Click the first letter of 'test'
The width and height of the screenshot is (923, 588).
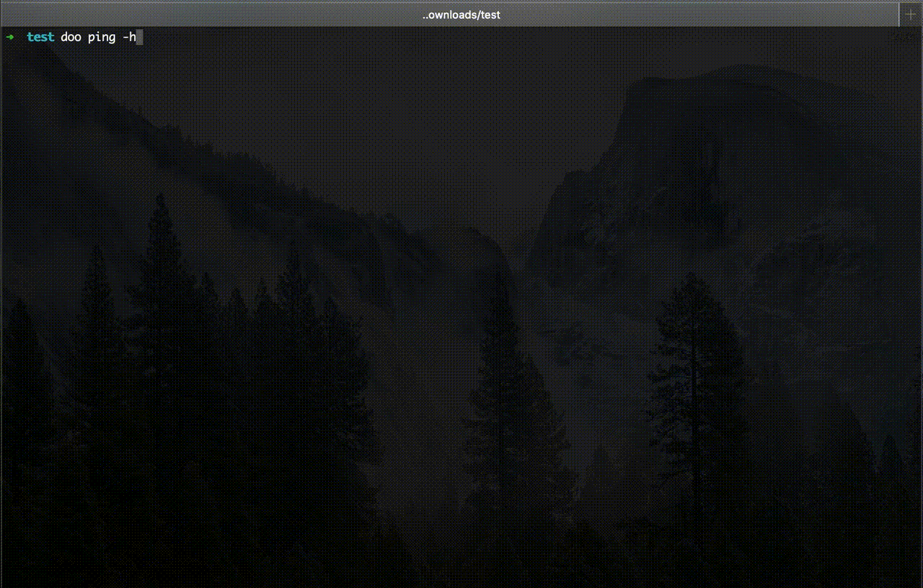coord(30,37)
